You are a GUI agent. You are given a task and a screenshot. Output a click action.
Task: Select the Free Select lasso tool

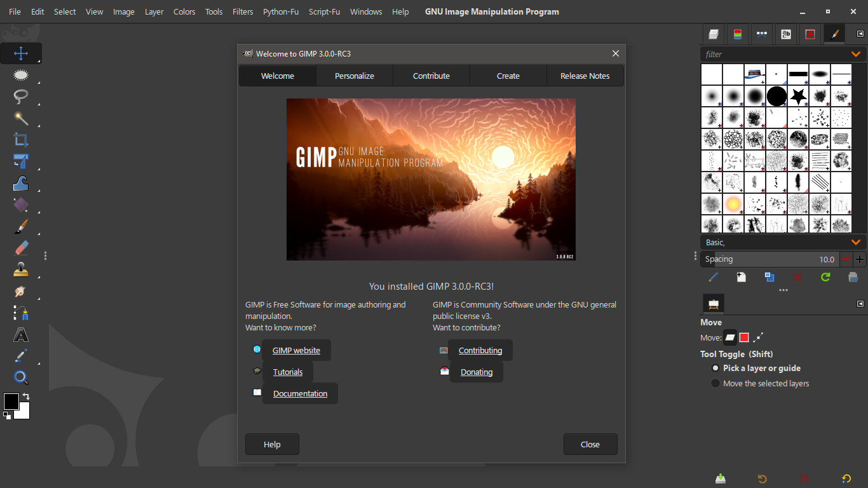click(x=21, y=97)
